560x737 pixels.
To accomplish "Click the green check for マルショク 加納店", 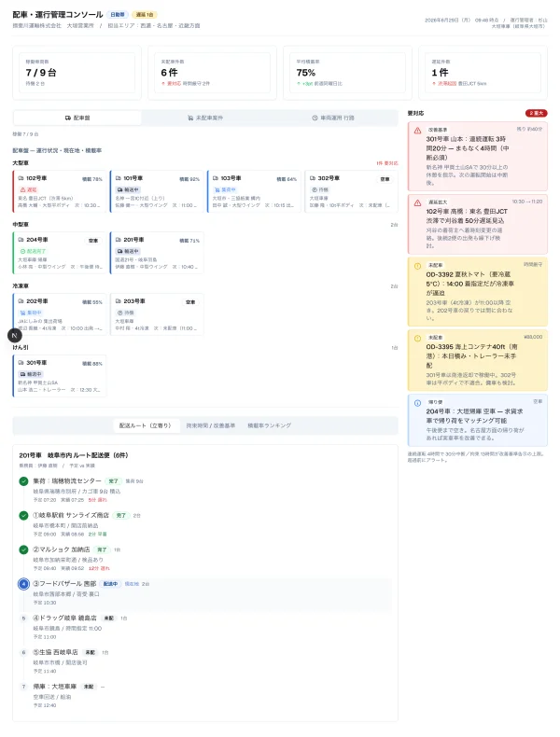I will (x=23, y=549).
